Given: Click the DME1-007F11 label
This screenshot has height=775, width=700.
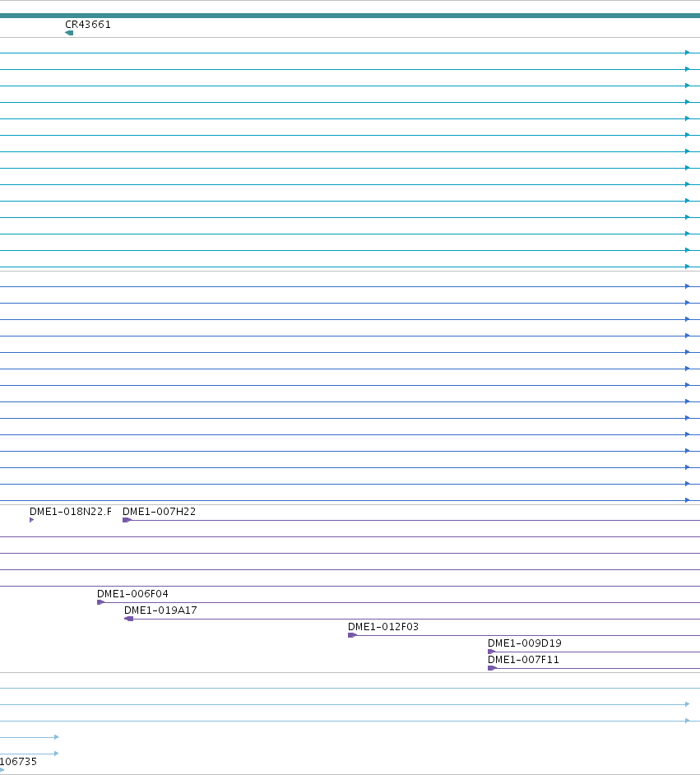Looking at the screenshot, I should [x=524, y=660].
